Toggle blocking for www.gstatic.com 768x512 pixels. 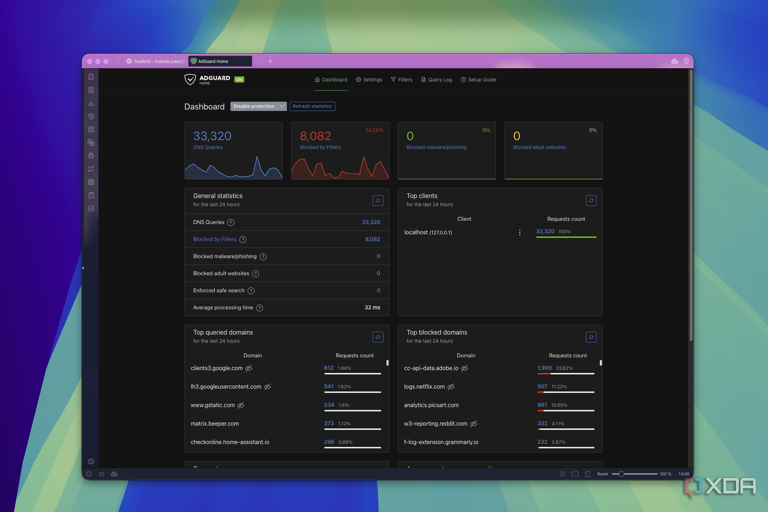241,405
